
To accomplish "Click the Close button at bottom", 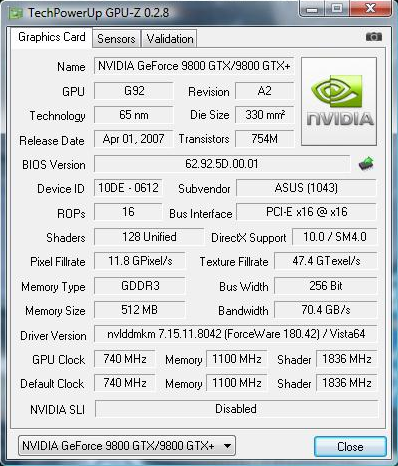I will tap(350, 446).
